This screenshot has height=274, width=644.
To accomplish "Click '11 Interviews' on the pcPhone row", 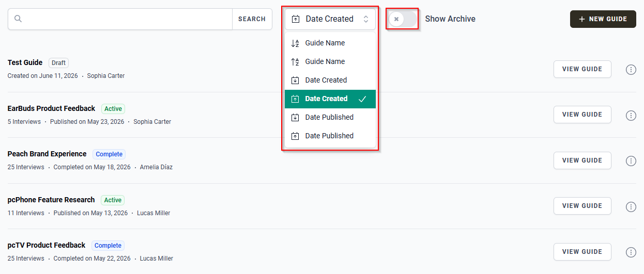I will tap(26, 213).
